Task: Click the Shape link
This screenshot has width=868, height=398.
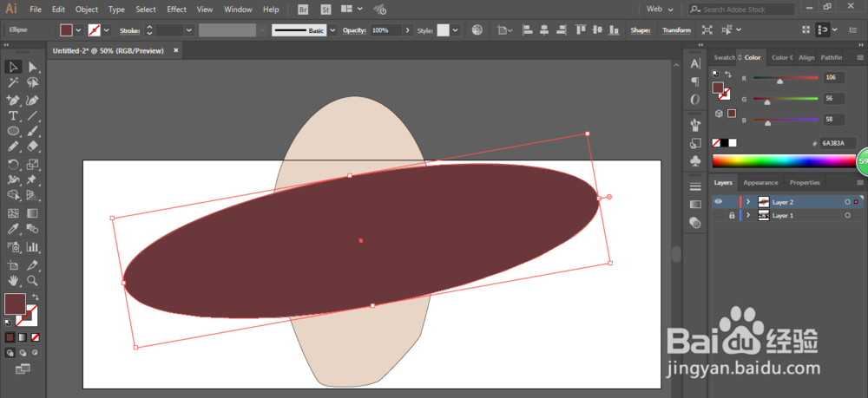Action: [x=641, y=30]
